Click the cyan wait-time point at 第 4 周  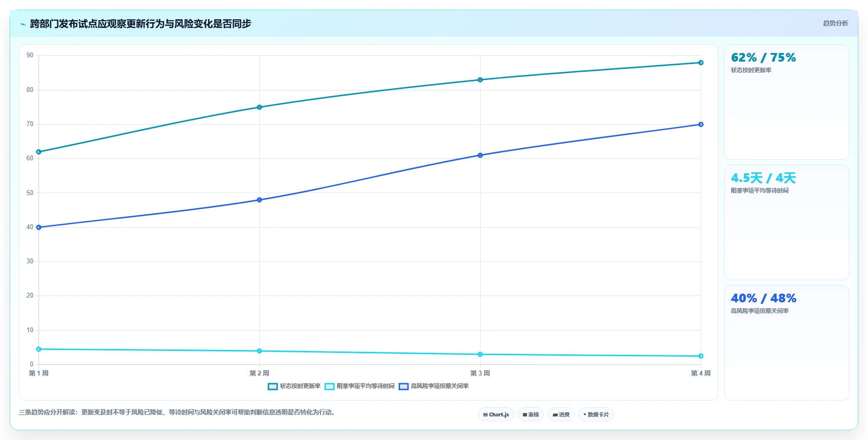[701, 356]
